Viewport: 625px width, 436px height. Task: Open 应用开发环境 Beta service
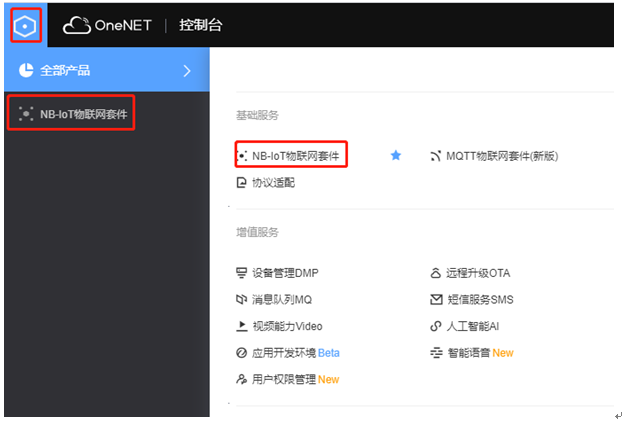tap(296, 353)
